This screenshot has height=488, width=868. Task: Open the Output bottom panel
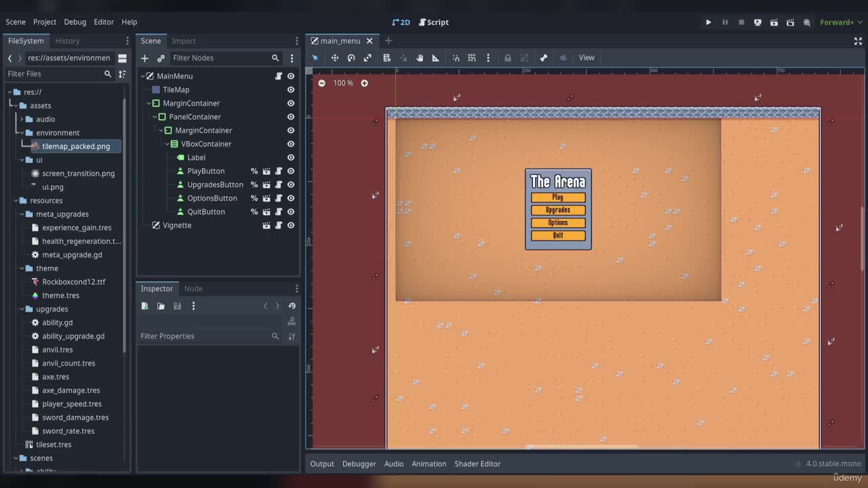coord(322,464)
